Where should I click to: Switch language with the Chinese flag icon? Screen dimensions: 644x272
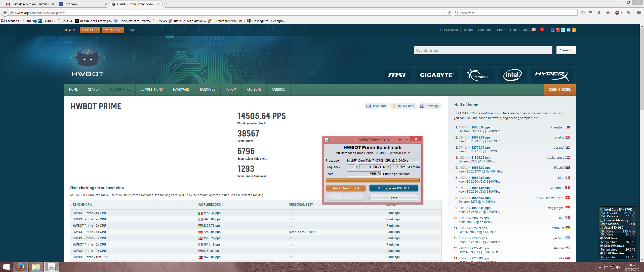coord(542,30)
